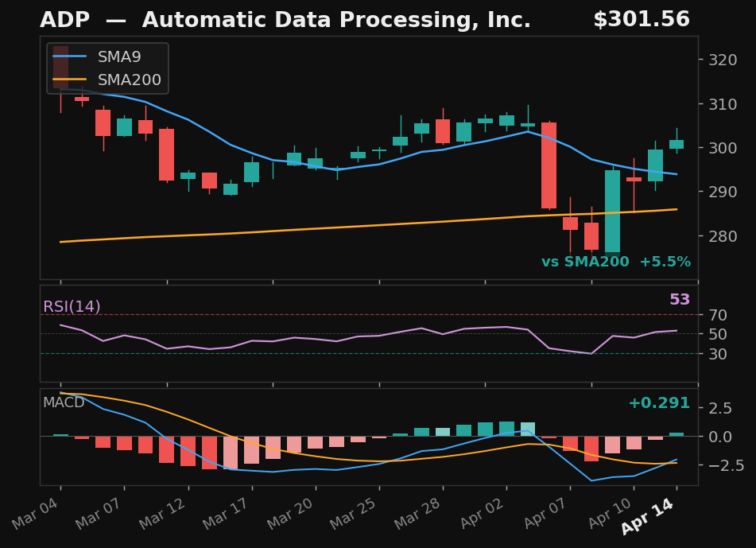Click the Mar 20 date label

[291, 513]
